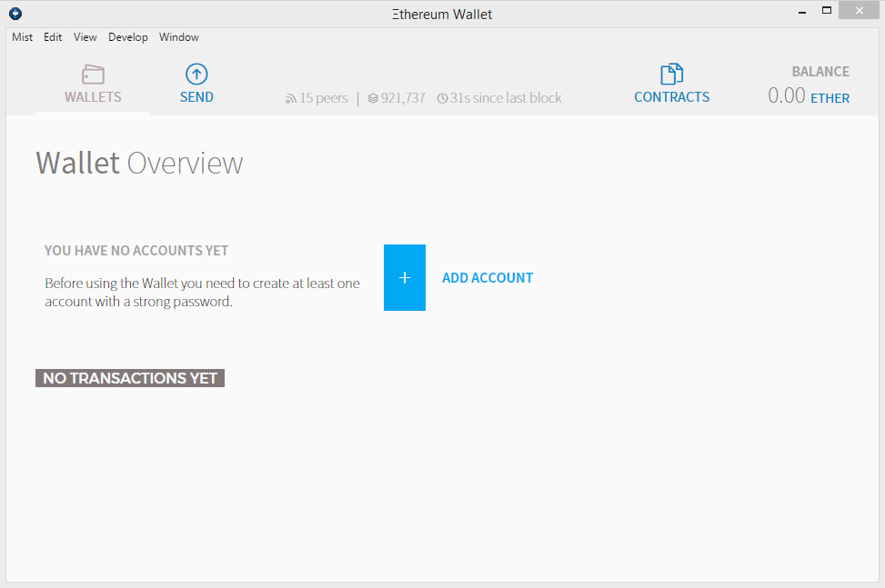This screenshot has width=885, height=588.
Task: Click the ADD ACCOUNT label
Action: [488, 278]
